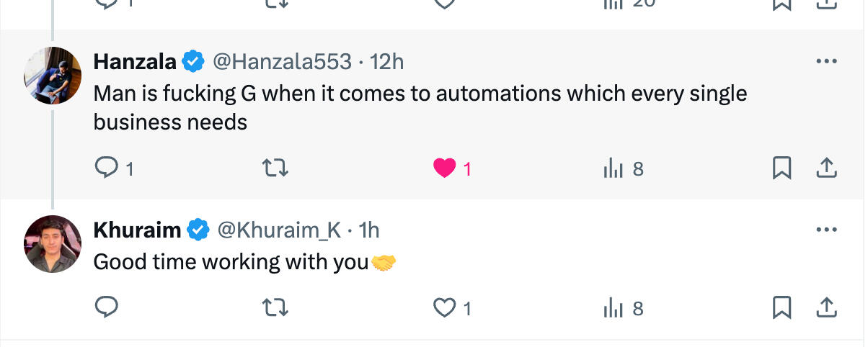The width and height of the screenshot is (868, 347).
Task: Reply to Hanzala's tweet
Action: (107, 168)
